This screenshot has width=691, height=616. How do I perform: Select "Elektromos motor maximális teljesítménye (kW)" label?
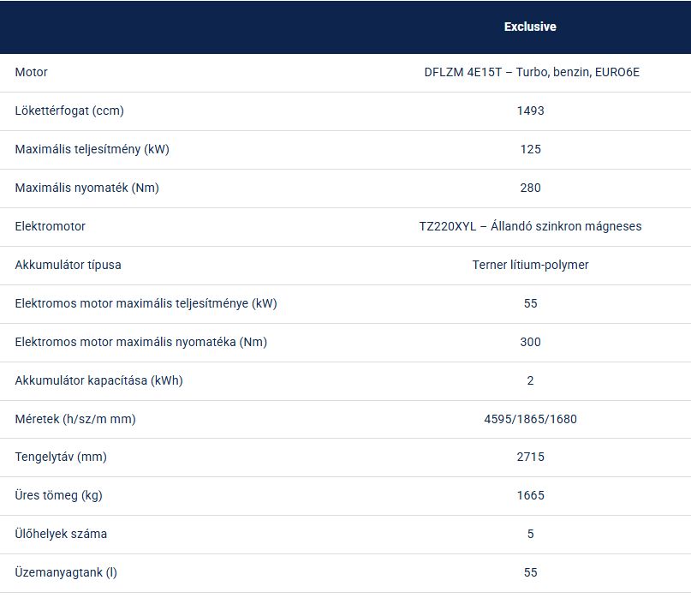click(x=146, y=304)
